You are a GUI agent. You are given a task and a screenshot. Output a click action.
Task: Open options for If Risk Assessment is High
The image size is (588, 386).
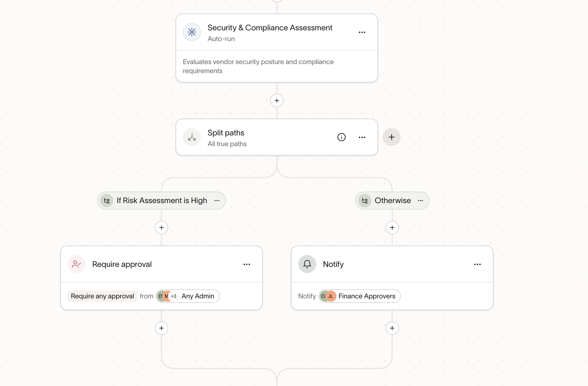pyautogui.click(x=217, y=201)
